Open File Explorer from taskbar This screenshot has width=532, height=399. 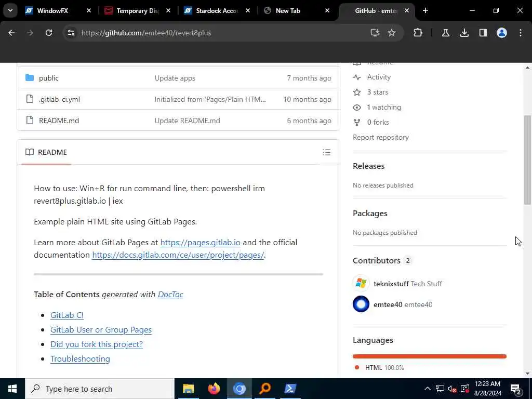click(x=188, y=389)
